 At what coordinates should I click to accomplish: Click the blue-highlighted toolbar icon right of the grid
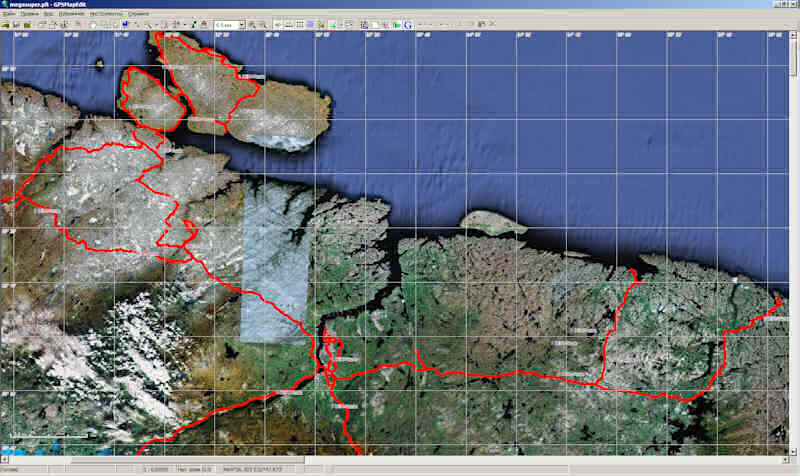310,24
